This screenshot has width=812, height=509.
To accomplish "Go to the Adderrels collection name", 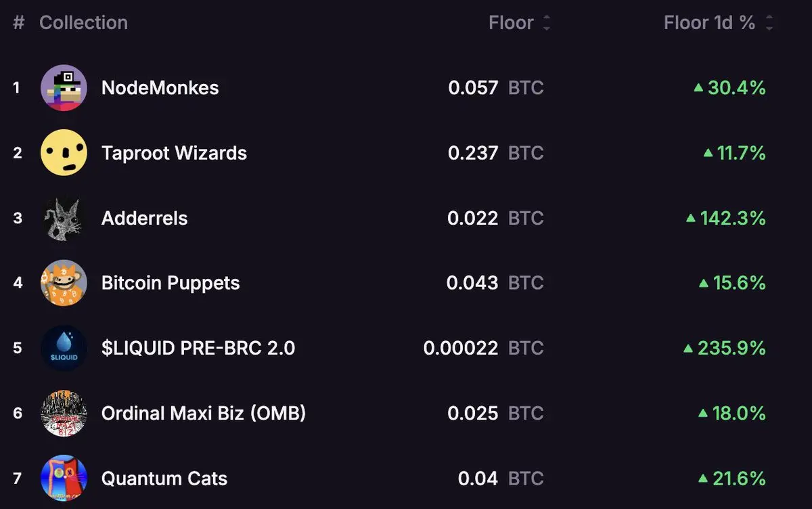I will coord(145,218).
